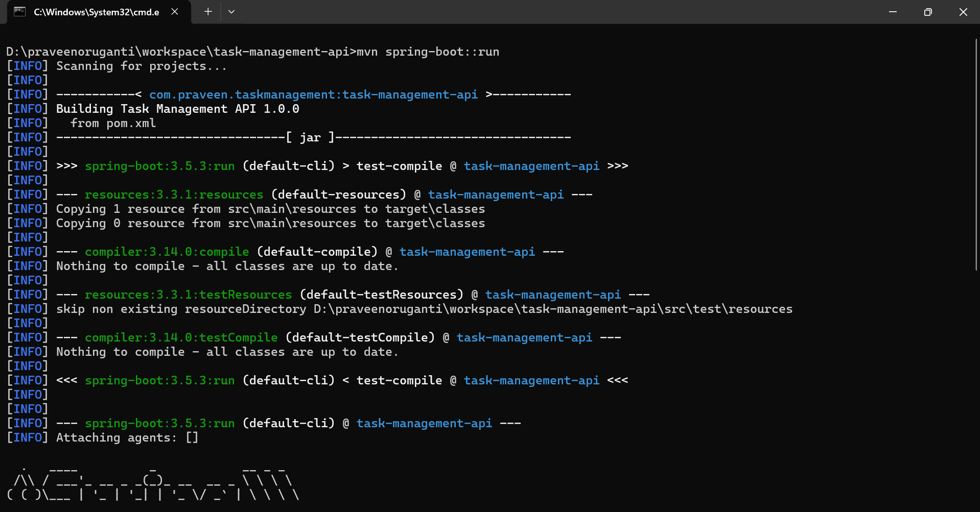The width and height of the screenshot is (980, 512).
Task: Click the cmd terminal icon on the tab
Action: coord(19,12)
